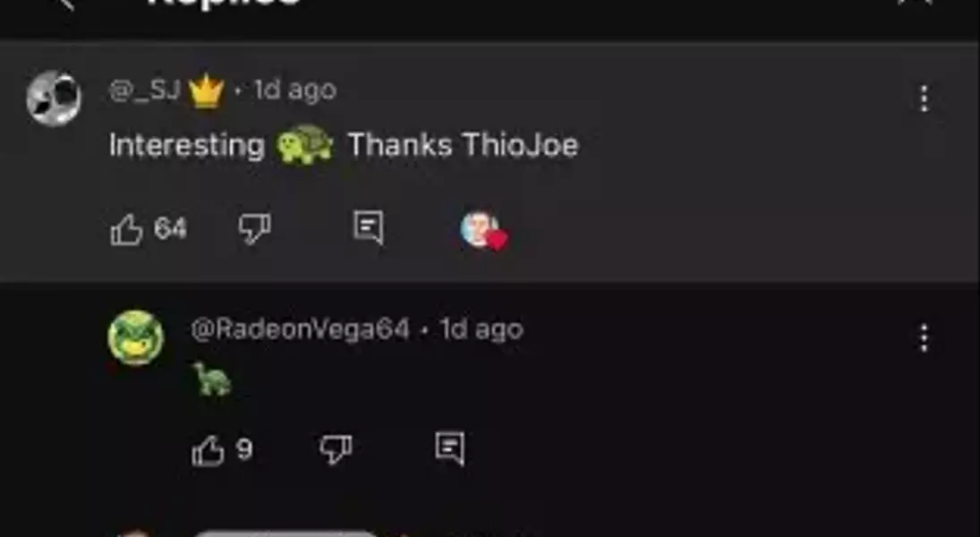Visit the @RadeonVega64 channel via username
980x537 pixels.
300,329
